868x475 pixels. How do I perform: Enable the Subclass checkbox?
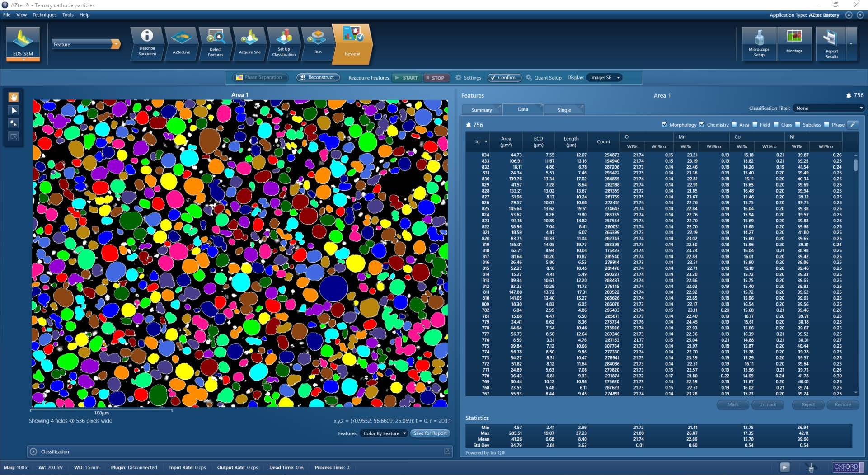[x=798, y=125]
